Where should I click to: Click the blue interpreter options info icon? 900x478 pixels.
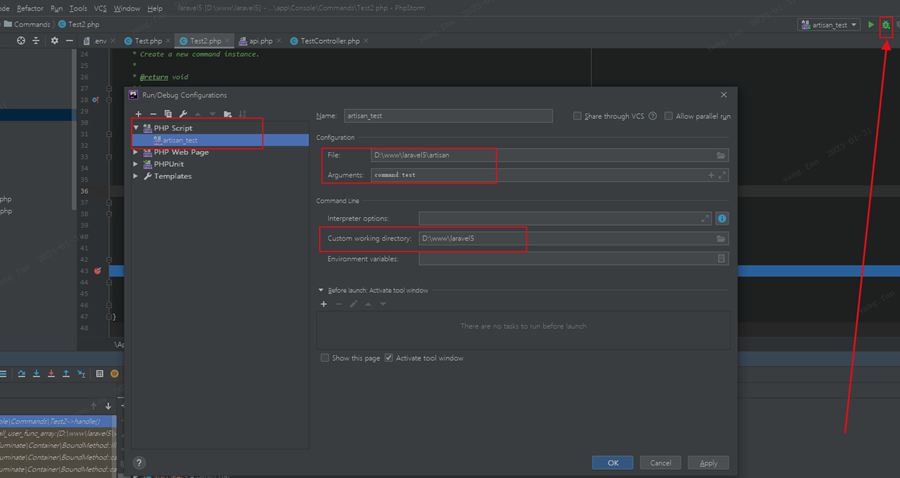(721, 218)
